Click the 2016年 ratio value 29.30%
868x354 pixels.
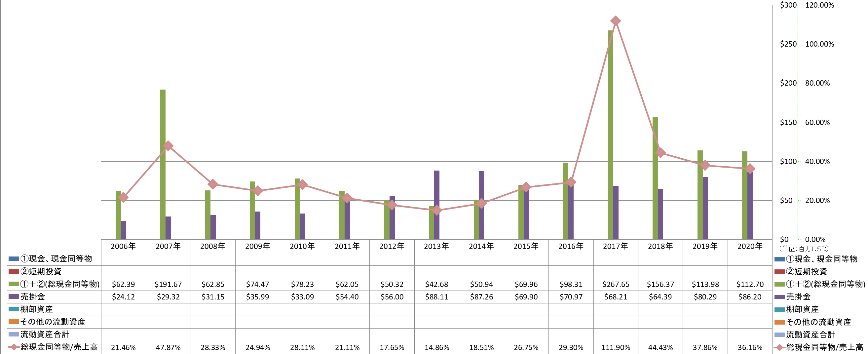pos(571,347)
